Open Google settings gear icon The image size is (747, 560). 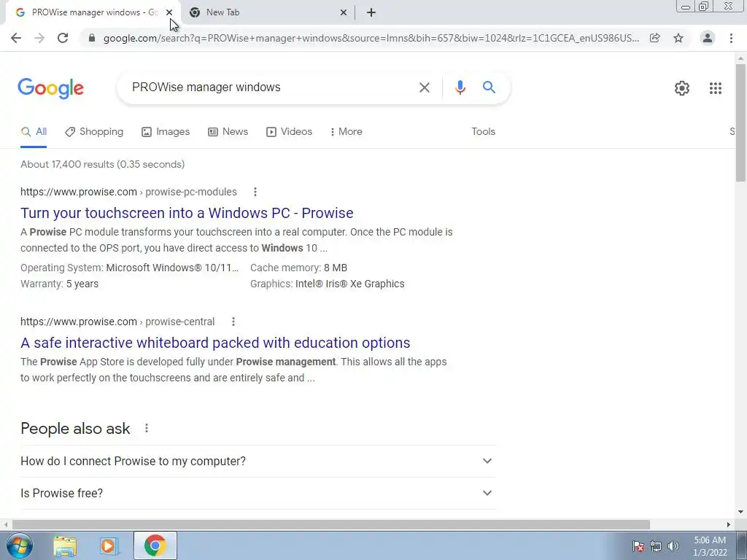point(682,88)
